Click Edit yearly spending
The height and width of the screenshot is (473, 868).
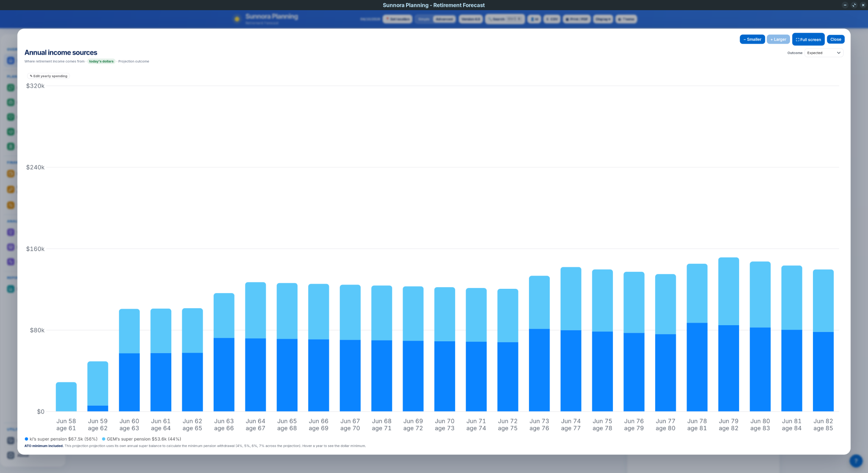tap(49, 76)
